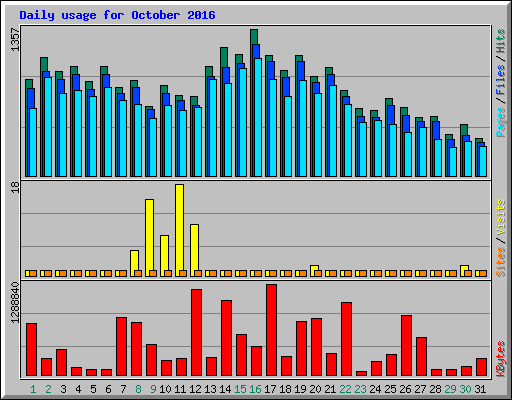Click the yellow Visits legend label
512x400 pixels.
click(501, 218)
